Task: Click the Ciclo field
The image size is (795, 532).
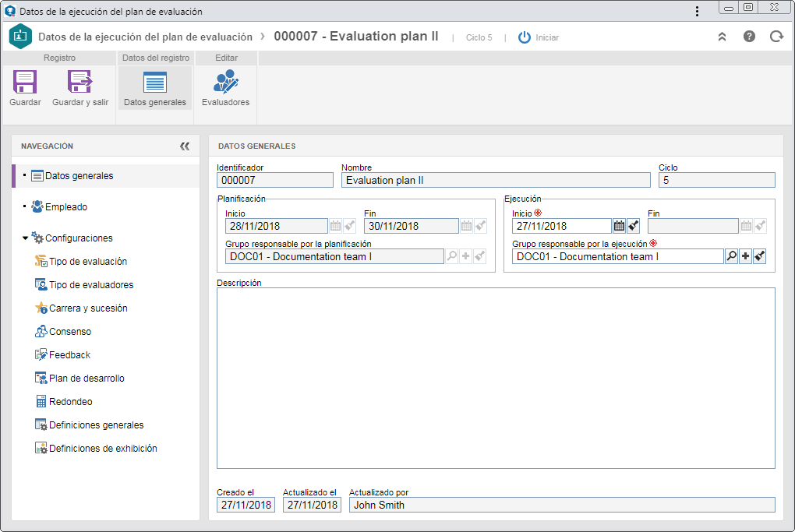Action: (716, 181)
